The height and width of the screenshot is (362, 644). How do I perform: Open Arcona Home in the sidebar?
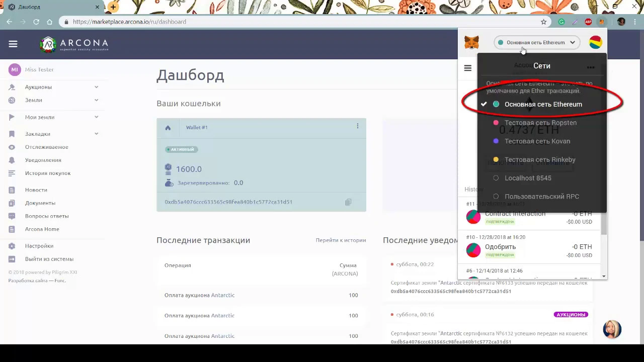click(x=42, y=229)
